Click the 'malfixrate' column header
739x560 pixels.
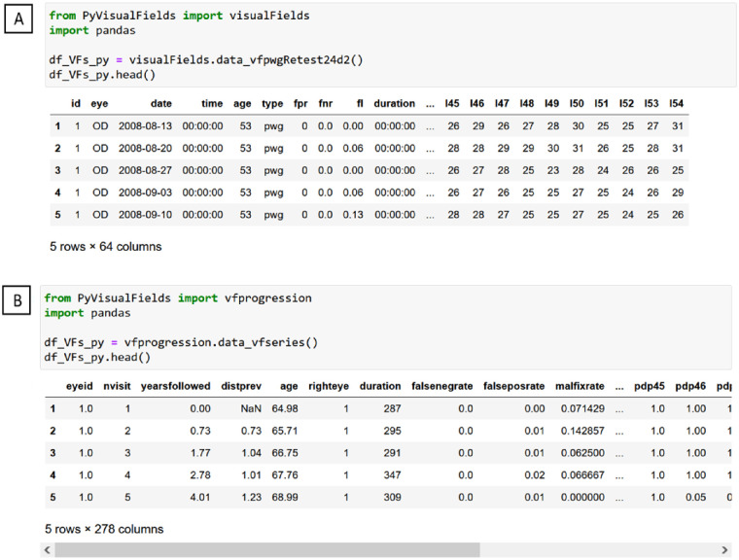[580, 387]
